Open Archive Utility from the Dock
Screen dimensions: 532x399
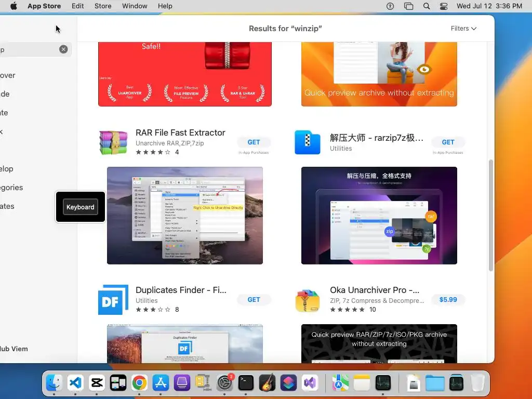[x=203, y=383]
